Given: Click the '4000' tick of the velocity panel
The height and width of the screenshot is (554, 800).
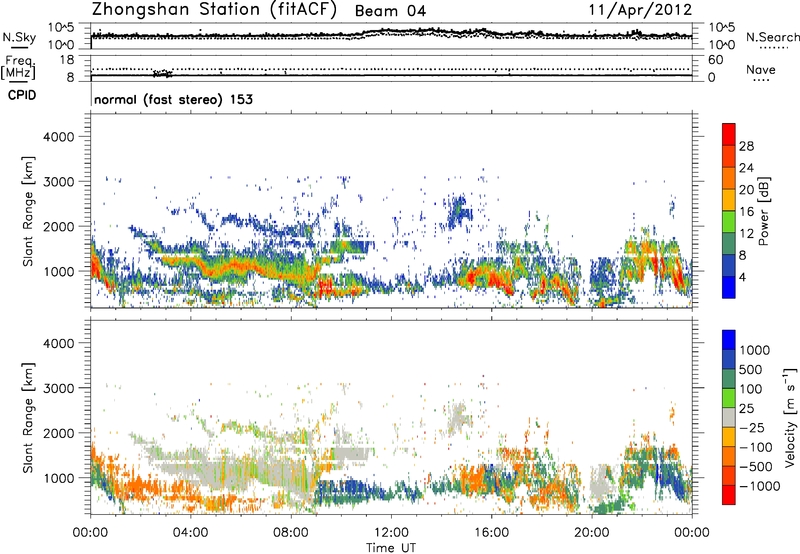Looking at the screenshot, I should click(x=58, y=343).
